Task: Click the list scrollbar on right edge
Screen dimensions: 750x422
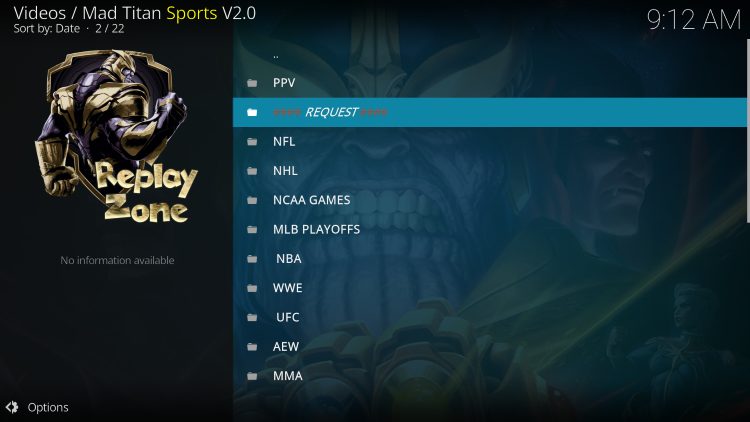Action: [748, 131]
